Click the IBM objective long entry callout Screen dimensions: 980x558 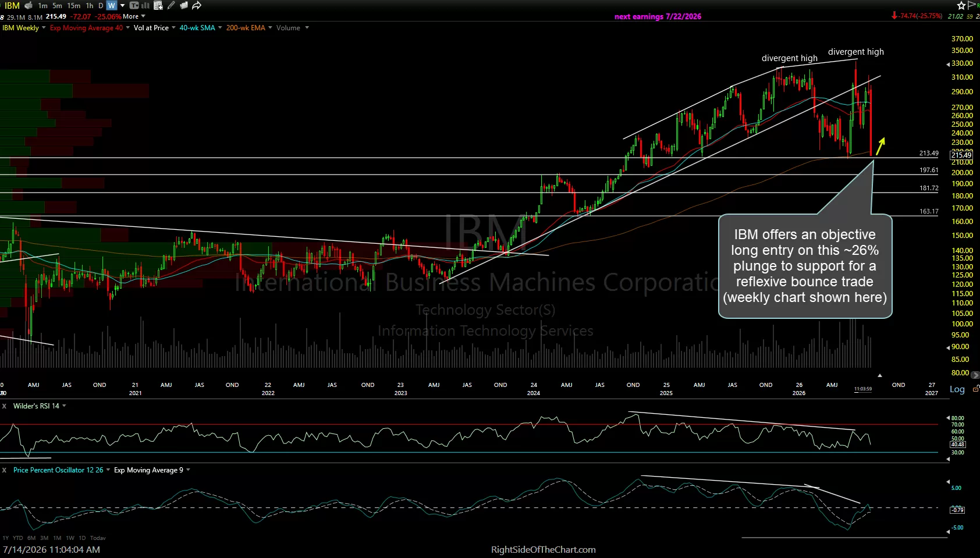(x=805, y=266)
